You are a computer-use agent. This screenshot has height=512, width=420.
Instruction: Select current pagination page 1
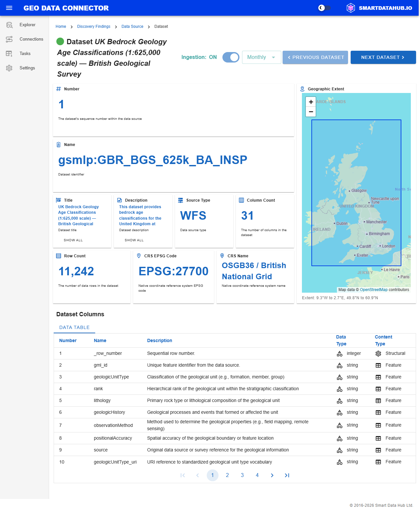(x=213, y=475)
